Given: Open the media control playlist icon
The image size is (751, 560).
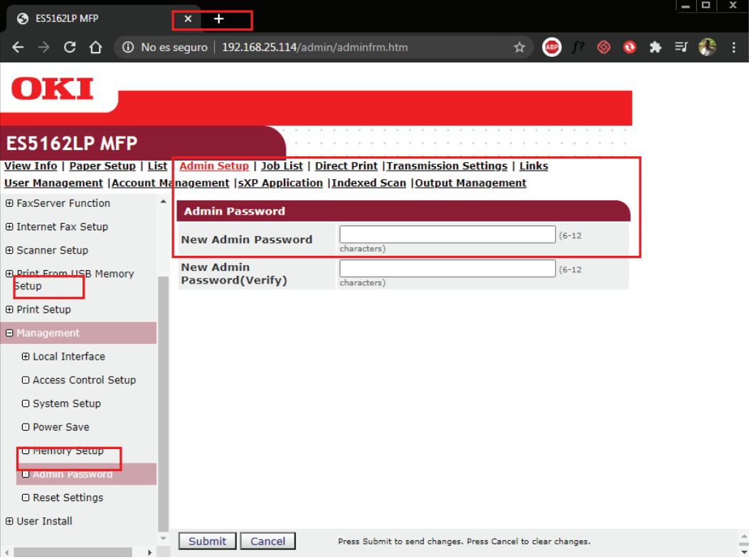Looking at the screenshot, I should coord(681,48).
